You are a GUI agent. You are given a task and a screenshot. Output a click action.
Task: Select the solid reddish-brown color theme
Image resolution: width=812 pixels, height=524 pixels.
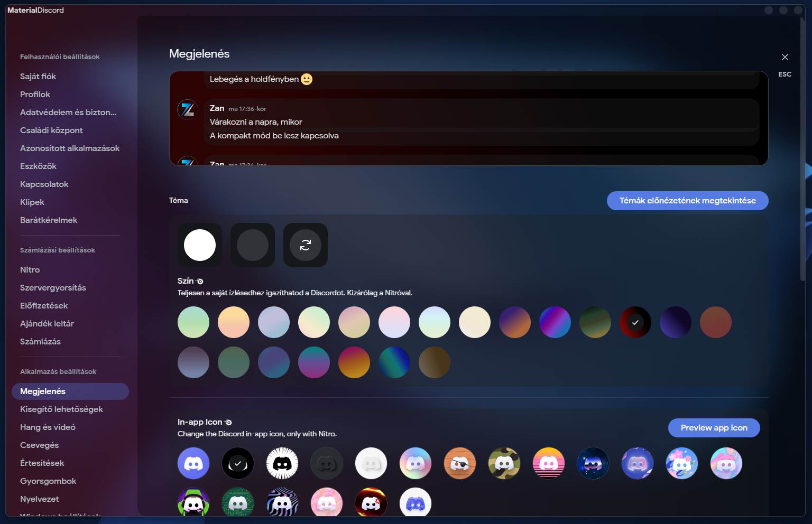(x=716, y=322)
